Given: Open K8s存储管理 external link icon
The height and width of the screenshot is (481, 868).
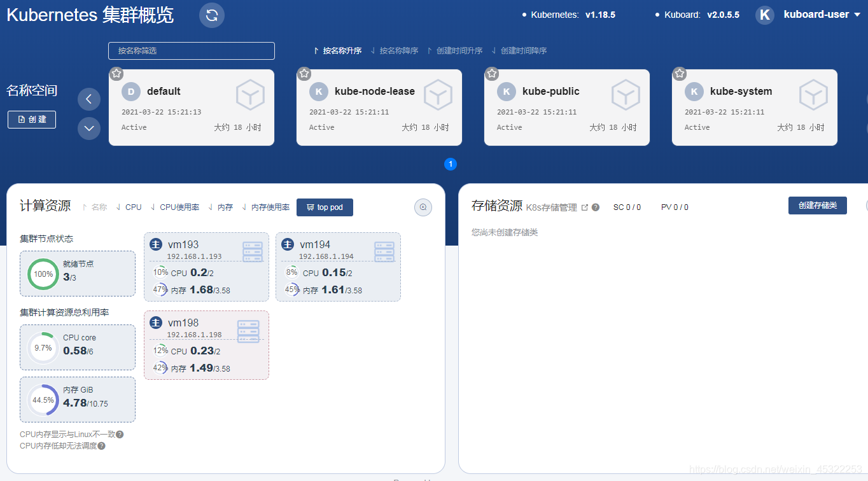Looking at the screenshot, I should 585,207.
